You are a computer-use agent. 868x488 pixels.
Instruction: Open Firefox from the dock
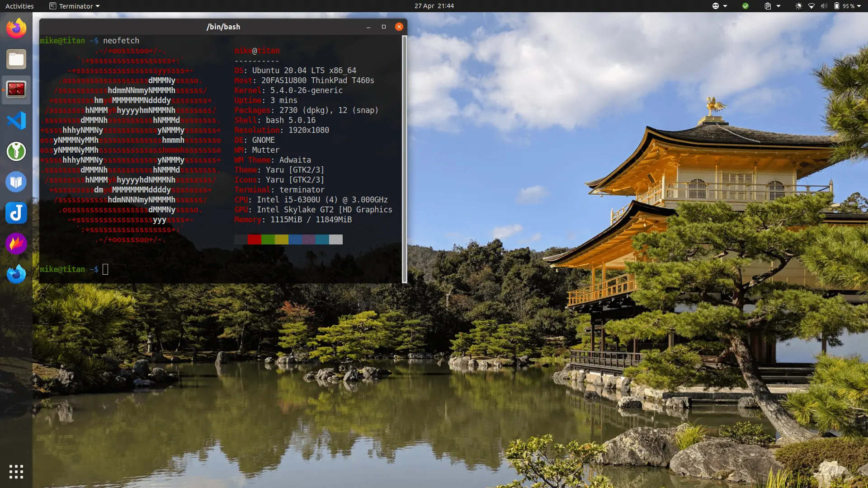[x=16, y=28]
